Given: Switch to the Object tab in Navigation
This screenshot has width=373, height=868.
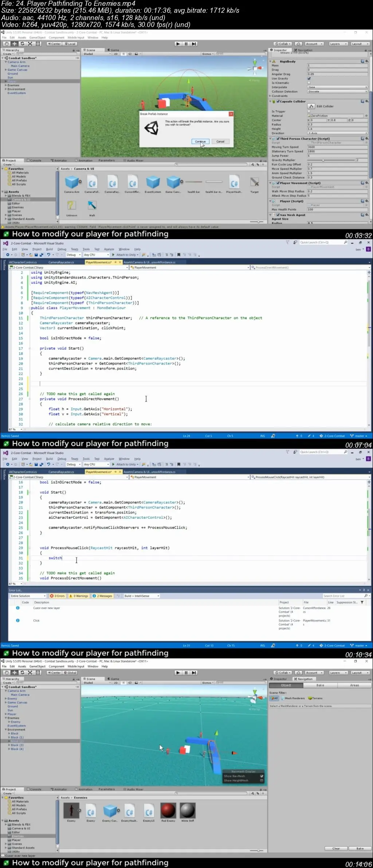Looking at the screenshot, I should [x=286, y=685].
